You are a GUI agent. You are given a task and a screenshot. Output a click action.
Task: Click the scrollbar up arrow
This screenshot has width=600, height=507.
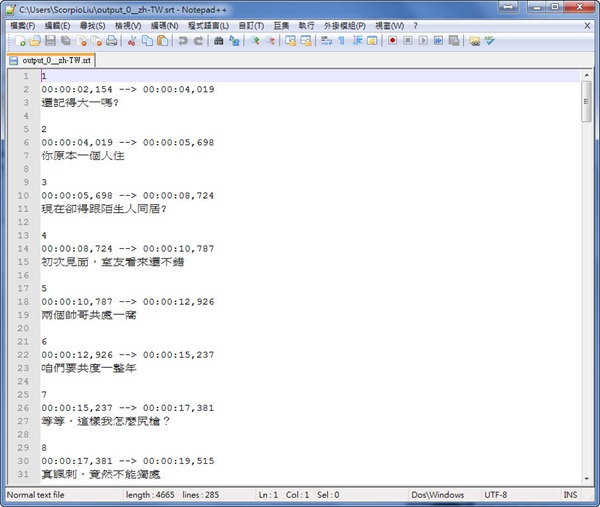tap(586, 75)
